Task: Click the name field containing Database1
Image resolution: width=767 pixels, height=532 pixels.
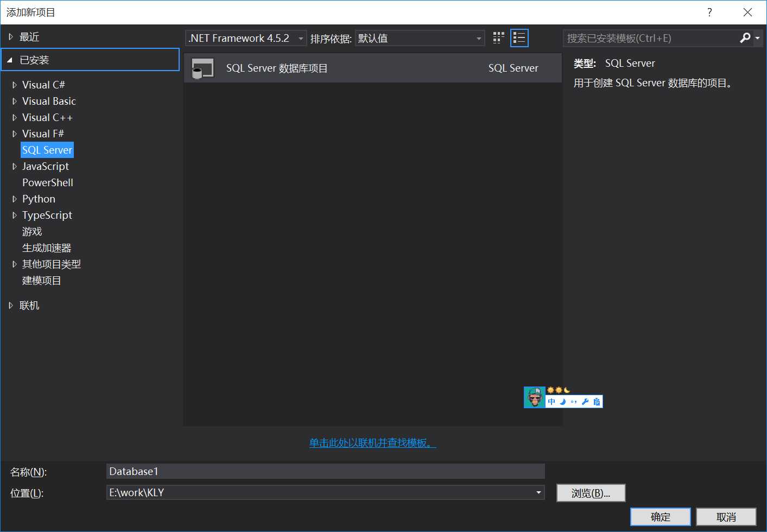Action: pyautogui.click(x=326, y=471)
